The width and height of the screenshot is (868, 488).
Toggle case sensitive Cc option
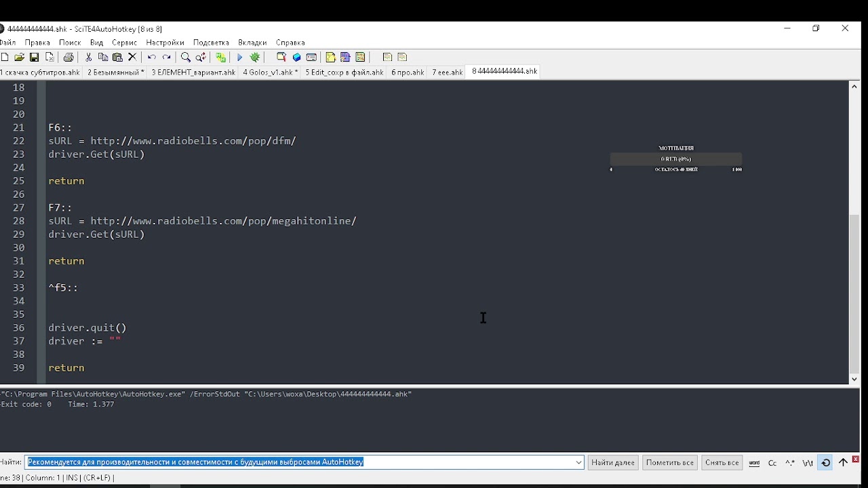(772, 463)
